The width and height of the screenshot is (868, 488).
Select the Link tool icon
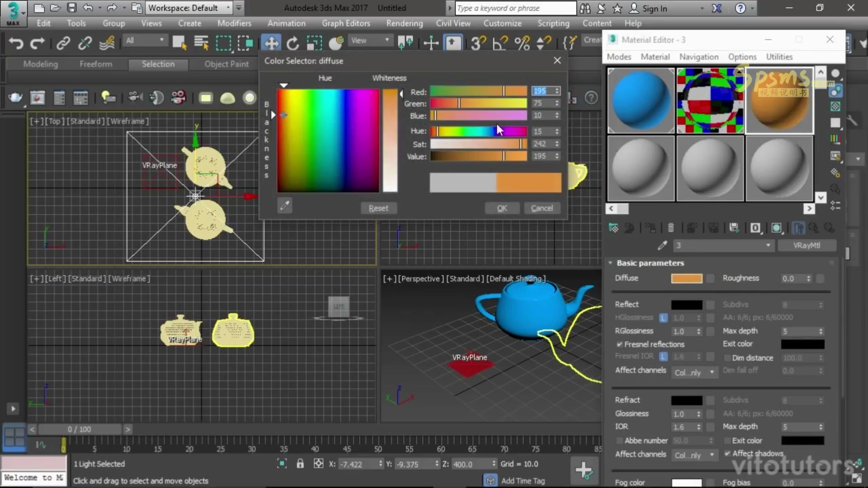click(x=63, y=43)
